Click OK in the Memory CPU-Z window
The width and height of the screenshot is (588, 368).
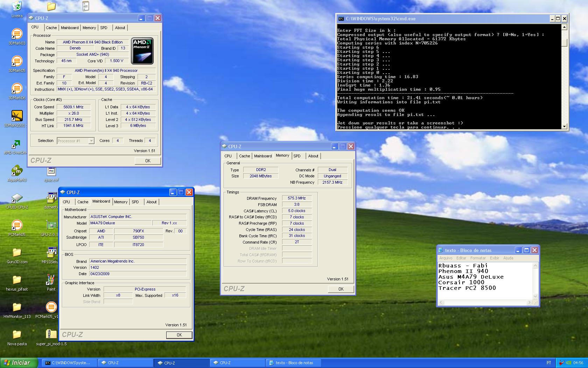[x=341, y=289]
